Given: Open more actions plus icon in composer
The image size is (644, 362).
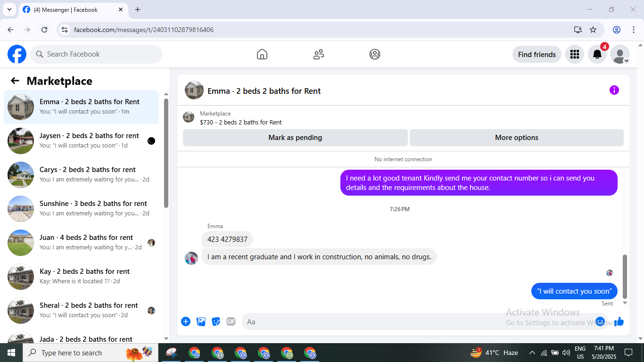Looking at the screenshot, I should (186, 321).
